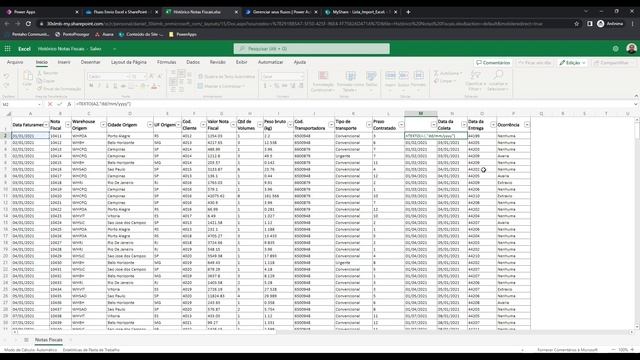Toggle italic formatting in the font group
The image size is (640, 360).
pos(99,86)
